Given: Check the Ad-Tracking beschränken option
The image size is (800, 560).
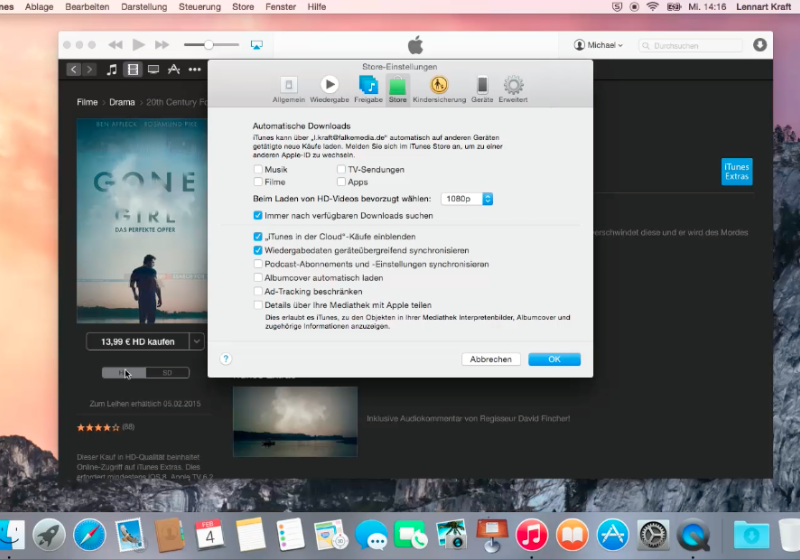Looking at the screenshot, I should tap(258, 291).
